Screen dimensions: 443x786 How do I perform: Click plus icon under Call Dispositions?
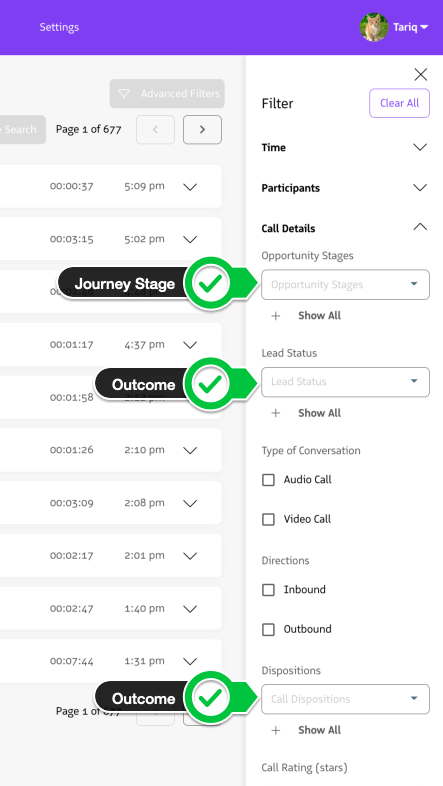(x=276, y=730)
